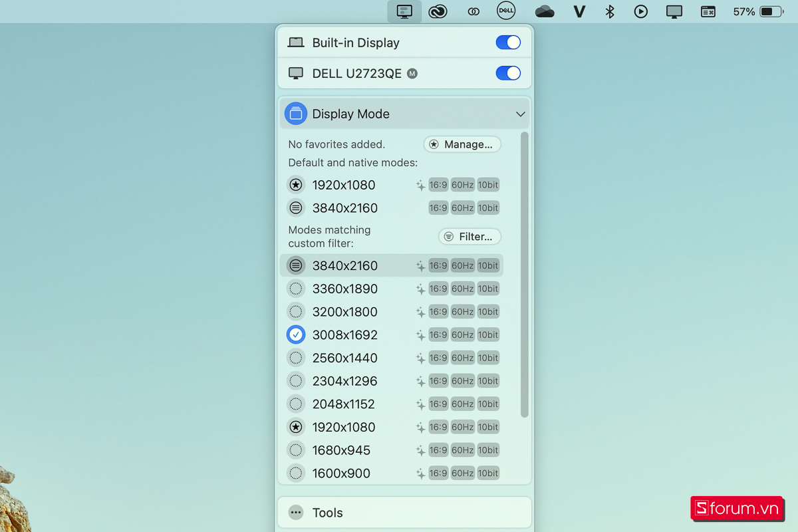Toggle the Built-in Display switch
This screenshot has width=798, height=532.
point(508,43)
